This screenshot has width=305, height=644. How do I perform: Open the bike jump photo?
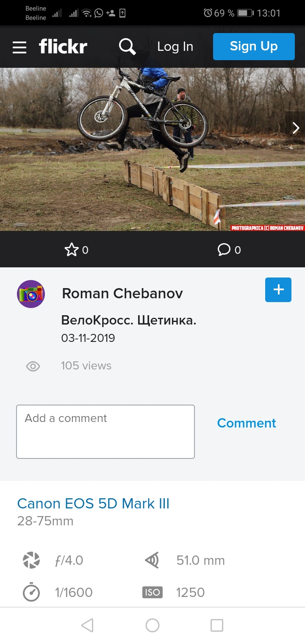coord(152,150)
